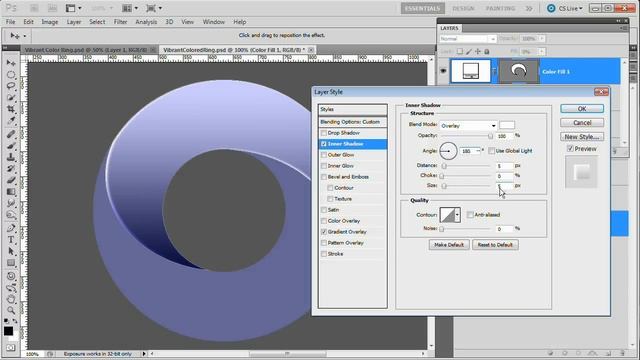Screen dimensions: 640x360
Task: Click the Inner Shadow color swatch
Action: pyautogui.click(x=507, y=125)
